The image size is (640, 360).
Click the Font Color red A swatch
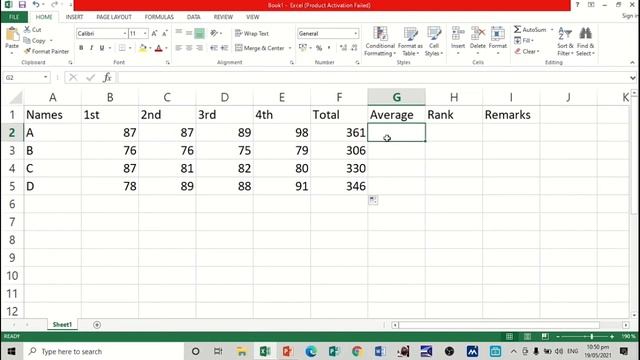tap(159, 48)
